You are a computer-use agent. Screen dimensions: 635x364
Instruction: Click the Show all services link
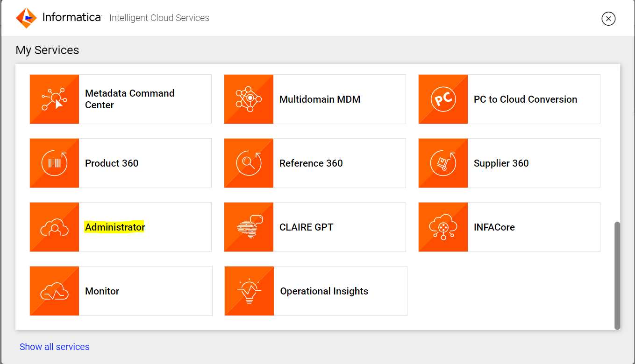coord(54,347)
